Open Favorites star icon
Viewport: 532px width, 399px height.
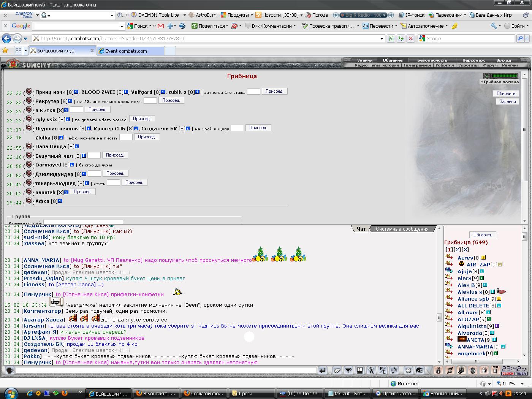point(5,50)
